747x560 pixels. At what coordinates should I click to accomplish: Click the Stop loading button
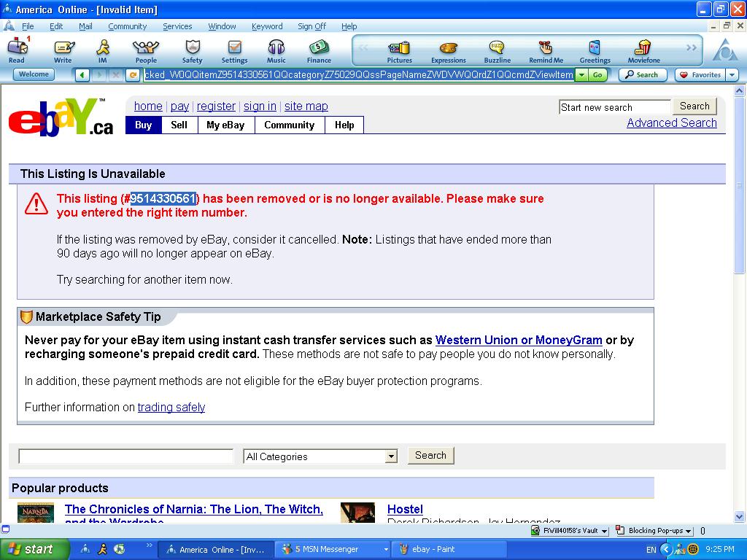115,75
